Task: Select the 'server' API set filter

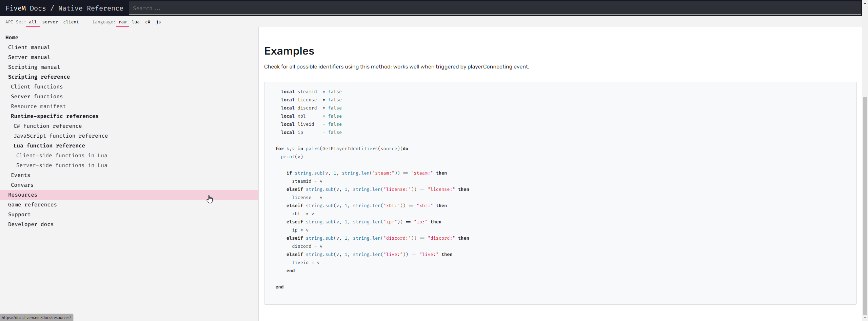Action: pyautogui.click(x=50, y=22)
